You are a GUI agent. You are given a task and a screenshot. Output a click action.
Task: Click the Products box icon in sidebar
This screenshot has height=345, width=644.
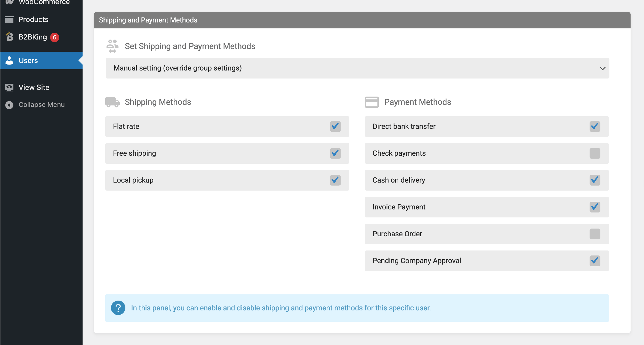click(9, 20)
